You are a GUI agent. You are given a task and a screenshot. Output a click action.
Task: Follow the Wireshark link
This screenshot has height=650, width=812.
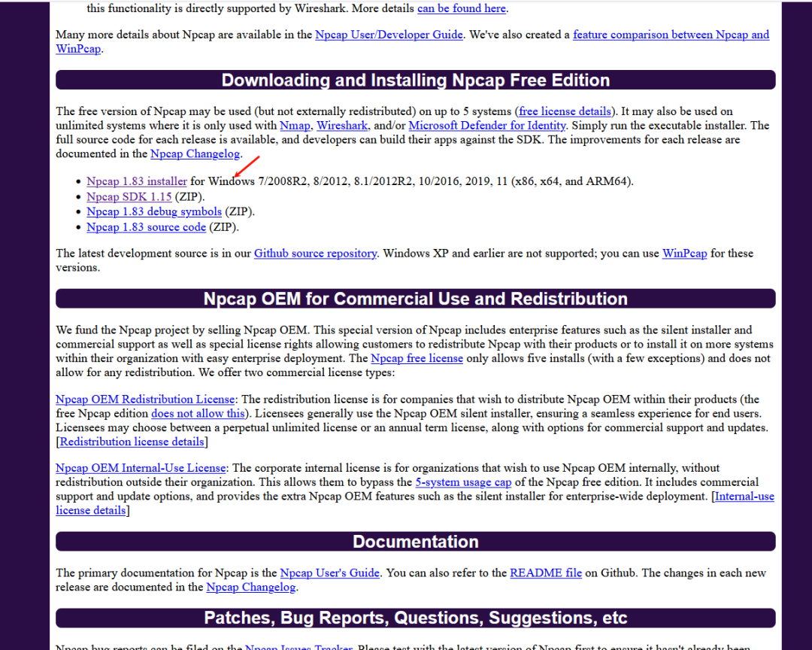click(342, 126)
